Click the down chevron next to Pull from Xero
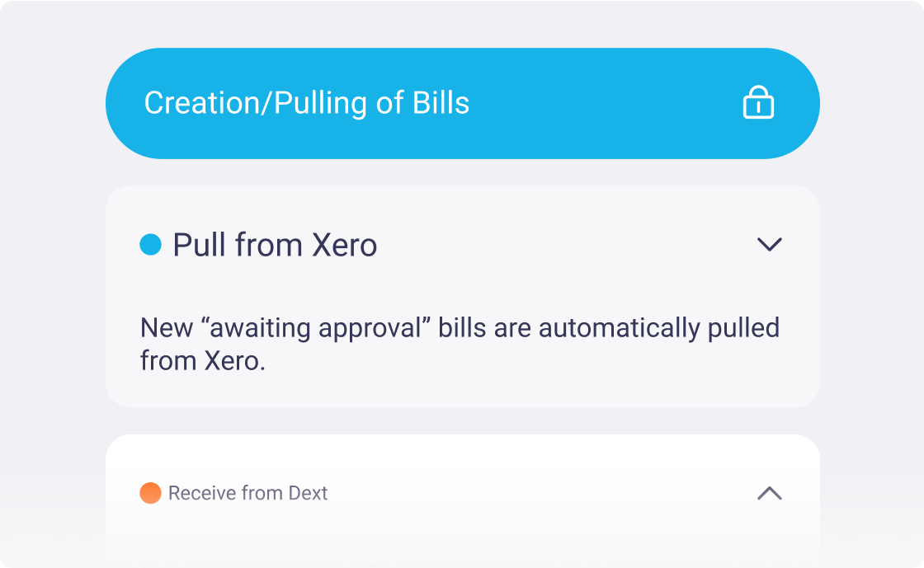 click(x=770, y=244)
